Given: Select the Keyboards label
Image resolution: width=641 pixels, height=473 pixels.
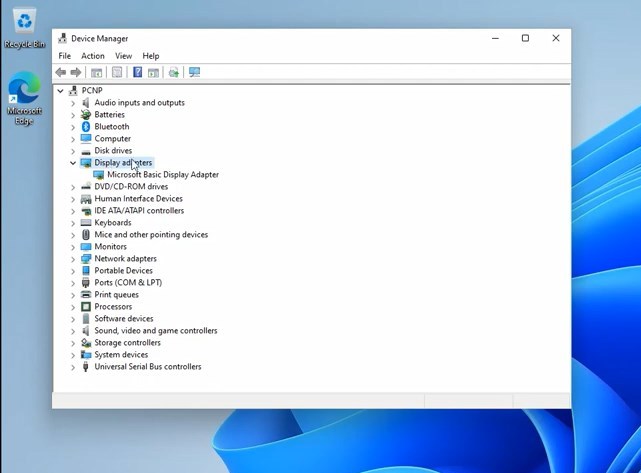Looking at the screenshot, I should 113,222.
